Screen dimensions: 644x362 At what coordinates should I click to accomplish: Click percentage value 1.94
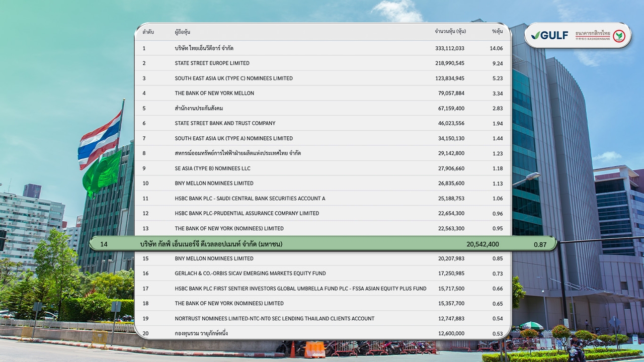tap(498, 123)
